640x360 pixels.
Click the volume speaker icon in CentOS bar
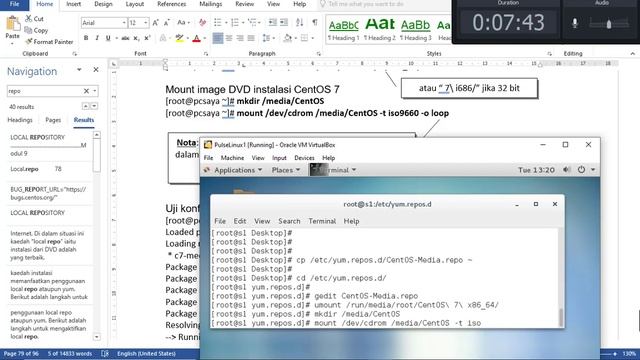[x=567, y=170]
